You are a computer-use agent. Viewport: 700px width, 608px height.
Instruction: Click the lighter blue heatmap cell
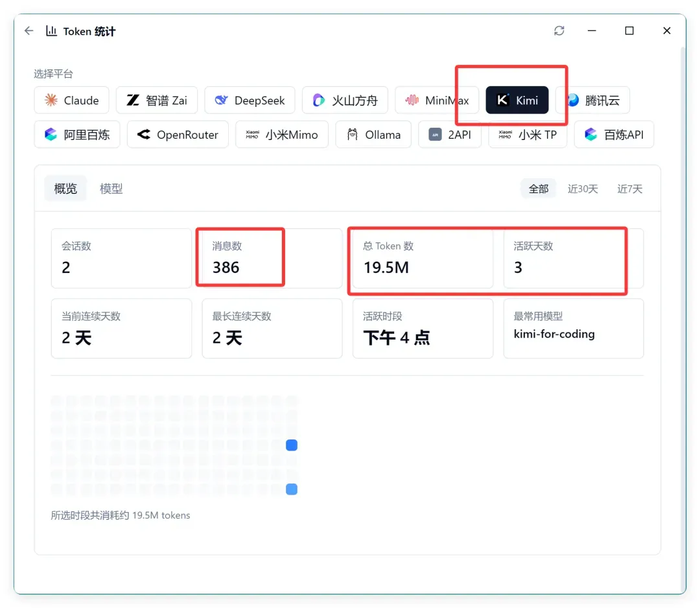tap(292, 489)
